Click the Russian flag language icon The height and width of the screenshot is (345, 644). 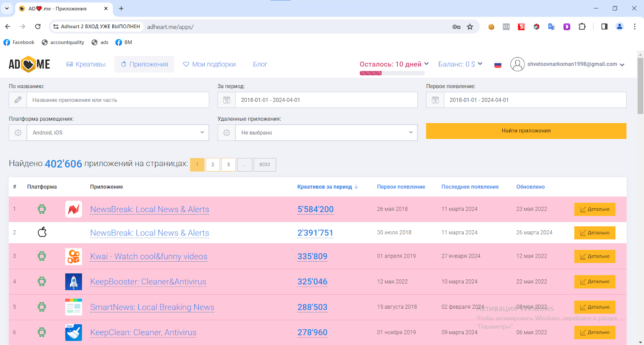498,65
